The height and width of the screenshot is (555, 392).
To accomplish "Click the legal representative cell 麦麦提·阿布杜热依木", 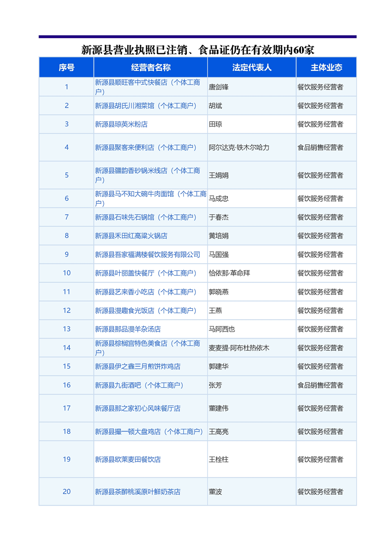I will coord(239,348).
